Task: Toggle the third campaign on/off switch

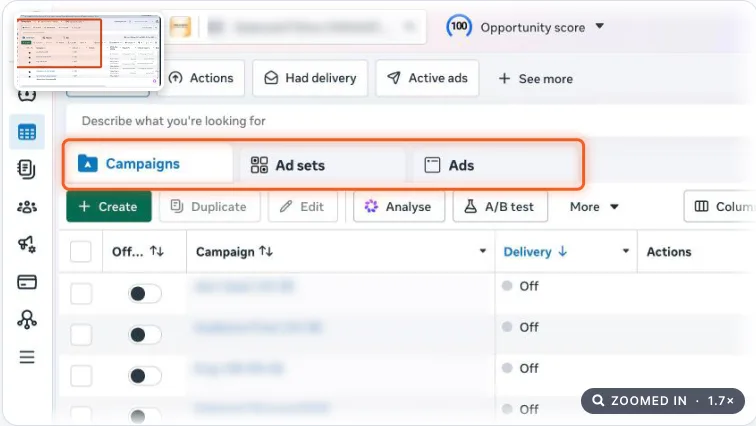Action: click(x=145, y=375)
